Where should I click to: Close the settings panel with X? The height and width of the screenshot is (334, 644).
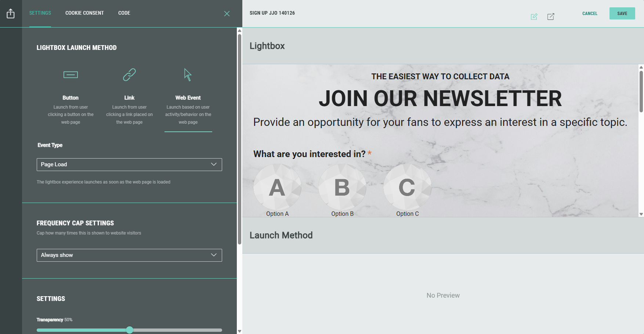tap(227, 14)
